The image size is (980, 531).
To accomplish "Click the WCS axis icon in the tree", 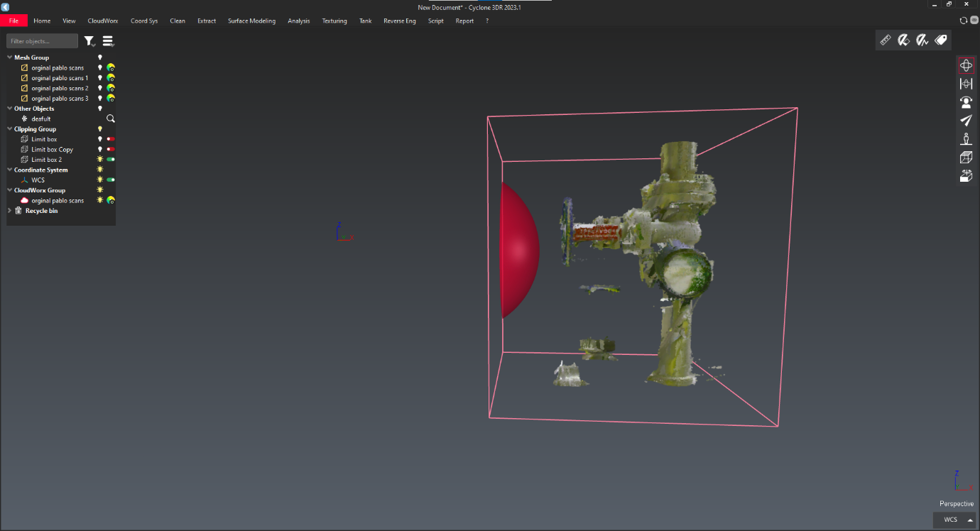I will pyautogui.click(x=25, y=180).
